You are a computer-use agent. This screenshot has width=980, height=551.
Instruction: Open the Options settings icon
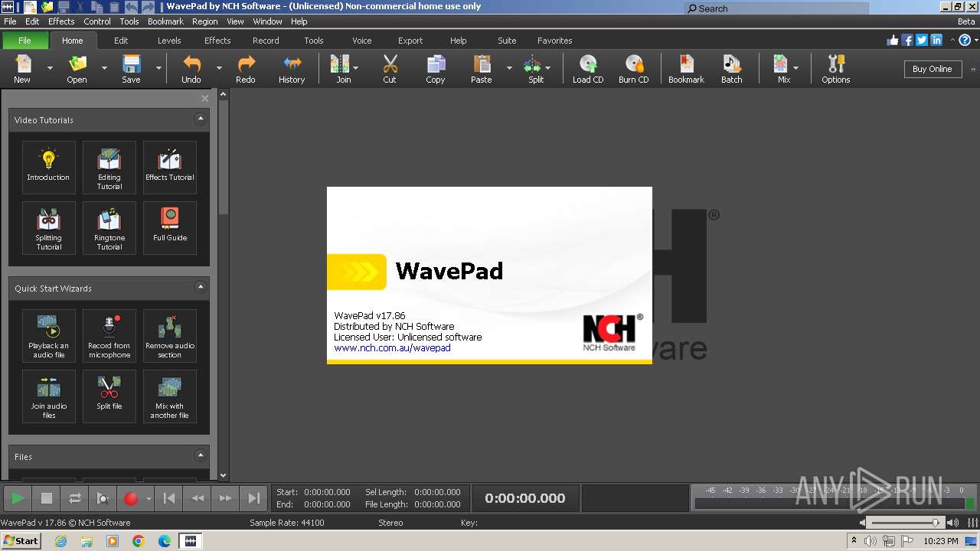point(836,68)
